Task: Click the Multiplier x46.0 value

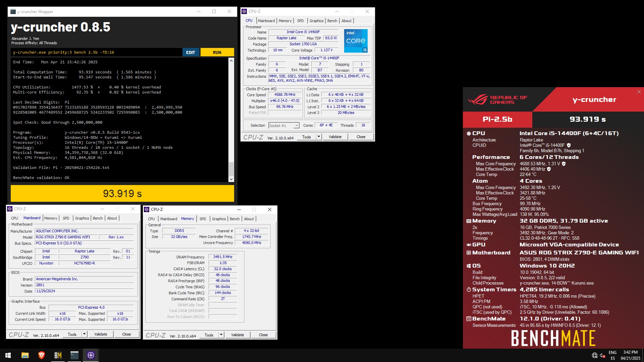Action: tap(285, 101)
